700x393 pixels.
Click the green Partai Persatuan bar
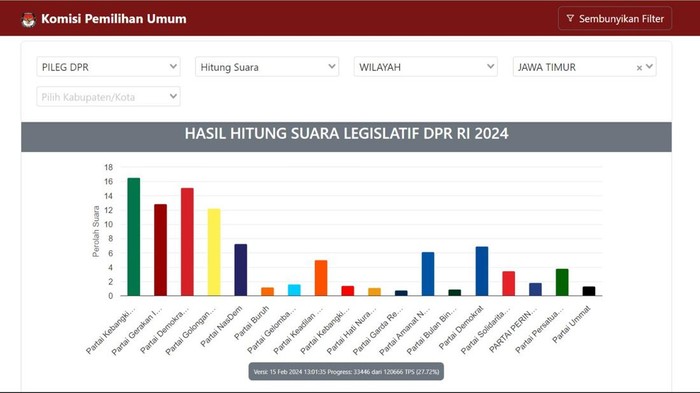[x=562, y=282]
